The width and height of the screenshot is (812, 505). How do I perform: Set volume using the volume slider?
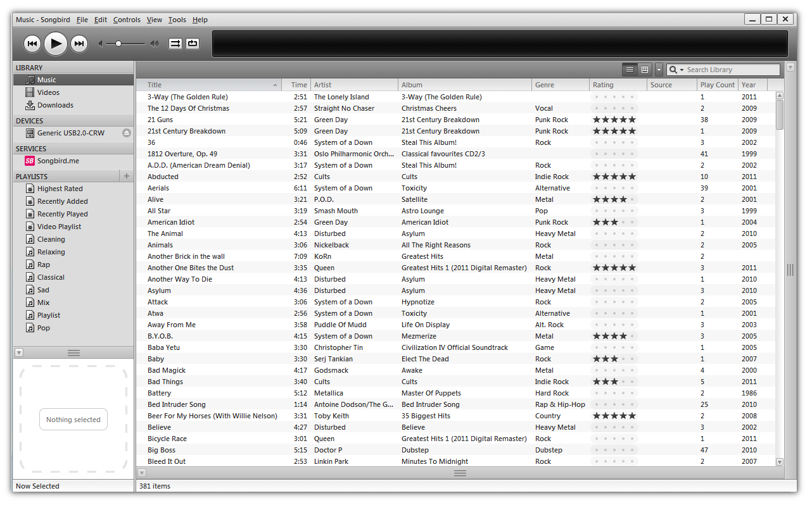(x=126, y=44)
